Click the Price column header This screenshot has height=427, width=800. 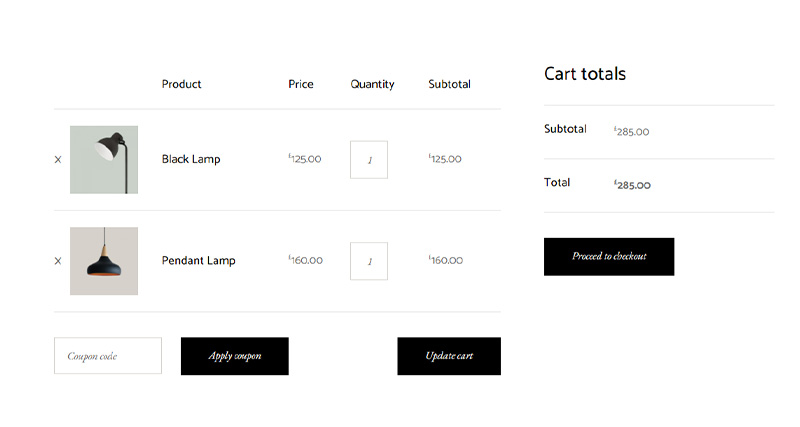click(301, 84)
